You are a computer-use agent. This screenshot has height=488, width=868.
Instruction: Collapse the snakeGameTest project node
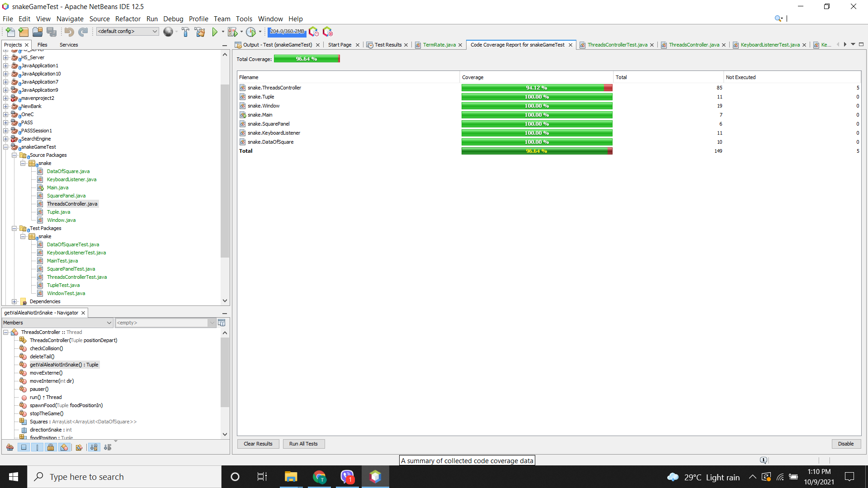point(6,147)
